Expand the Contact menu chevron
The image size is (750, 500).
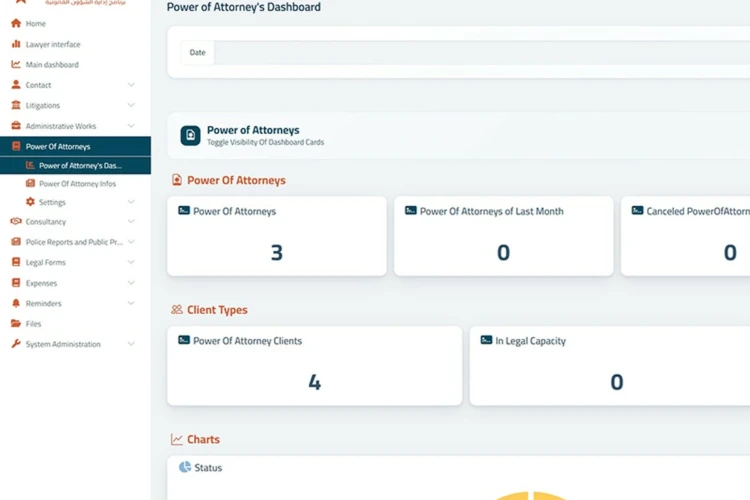coord(131,85)
